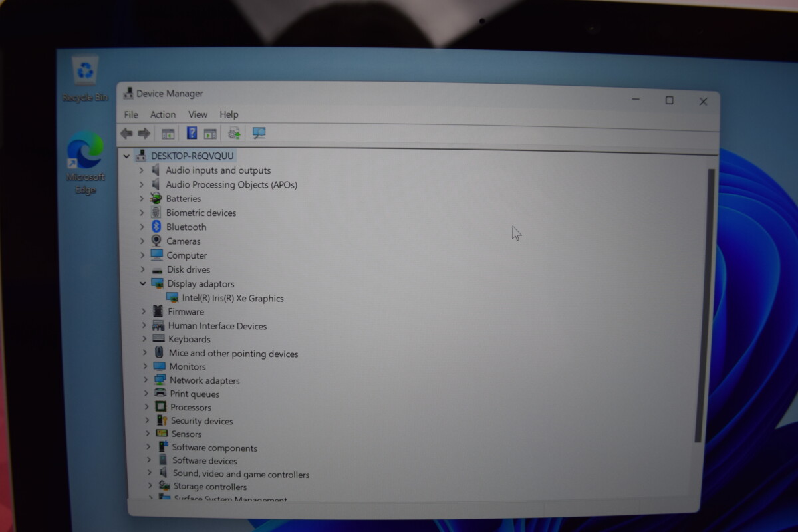Click the Back arrow in the toolbar
Viewport: 798px width, 532px height.
click(x=126, y=134)
